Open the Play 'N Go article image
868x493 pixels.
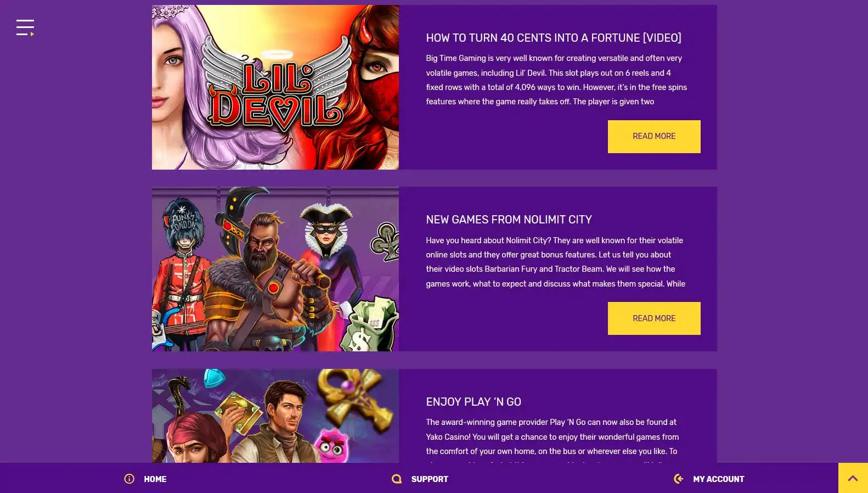click(x=275, y=416)
